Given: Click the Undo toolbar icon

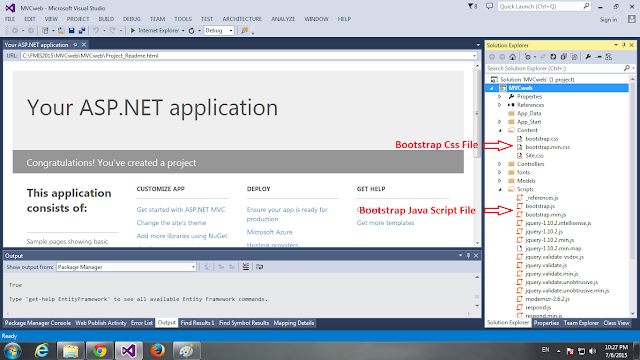Looking at the screenshot, I should click(x=96, y=31).
